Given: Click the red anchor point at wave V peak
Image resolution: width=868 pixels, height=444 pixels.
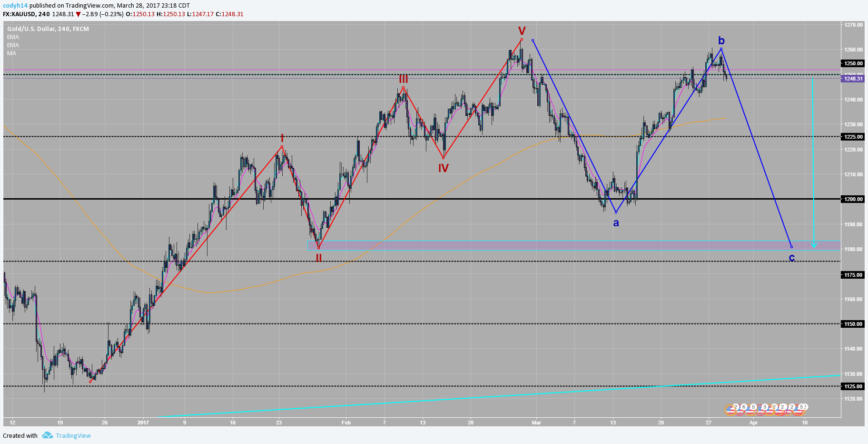Looking at the screenshot, I should [x=522, y=39].
